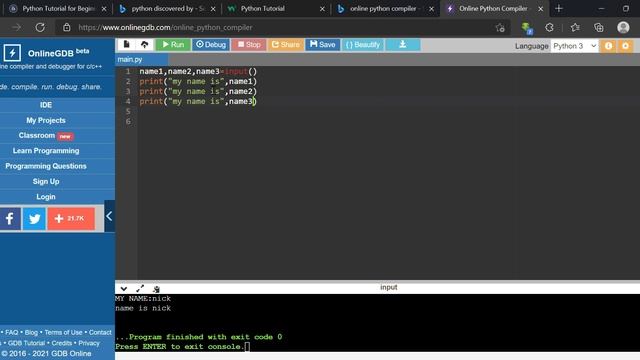The height and width of the screenshot is (360, 640).
Task: Open the Privacy footer link
Action: coord(89,343)
